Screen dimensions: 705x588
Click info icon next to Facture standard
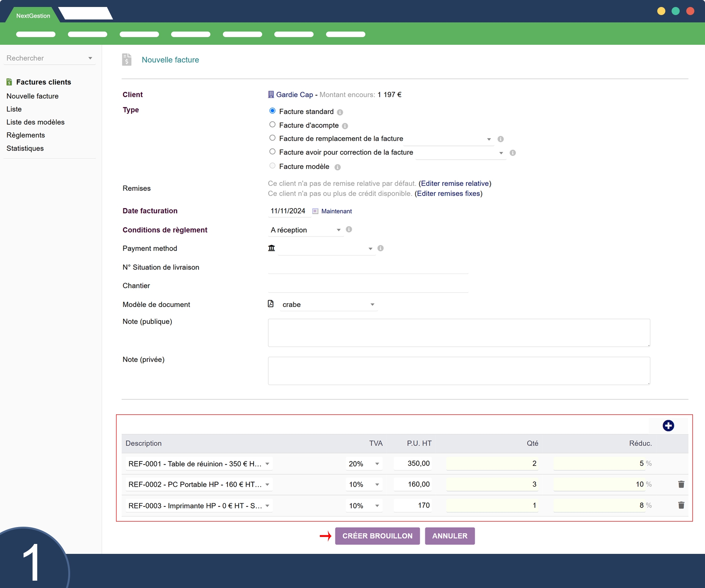pos(340,112)
